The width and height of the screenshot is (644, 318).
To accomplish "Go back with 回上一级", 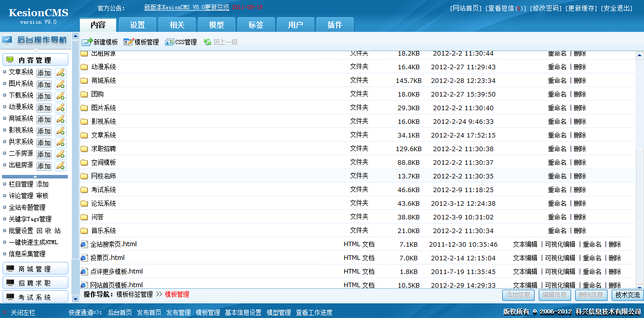I will pos(220,42).
